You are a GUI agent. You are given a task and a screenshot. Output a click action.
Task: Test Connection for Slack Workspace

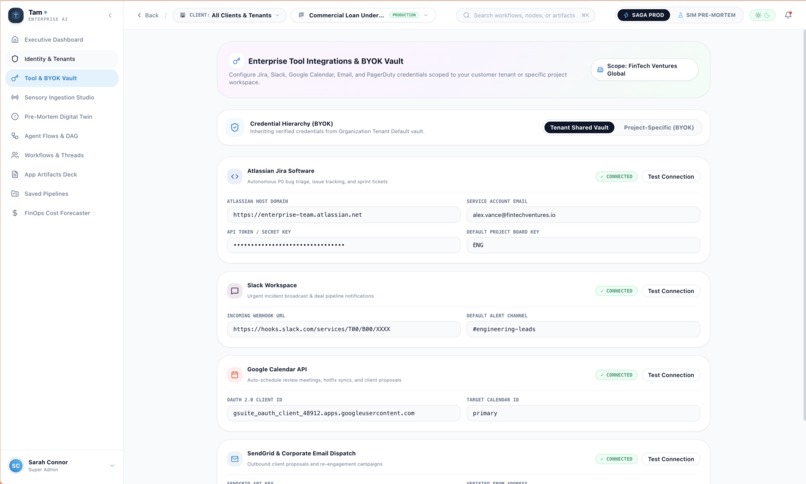pos(671,291)
